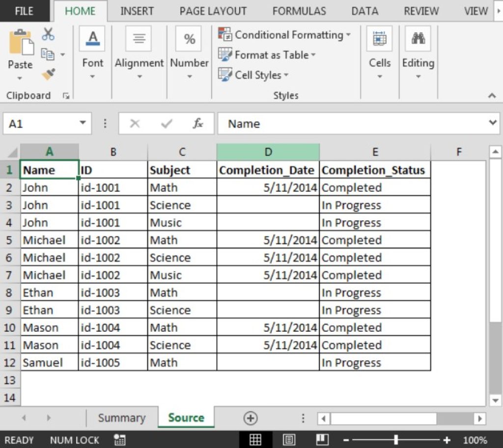The height and width of the screenshot is (448, 503).
Task: Switch to the Summary sheet tab
Action: (121, 418)
